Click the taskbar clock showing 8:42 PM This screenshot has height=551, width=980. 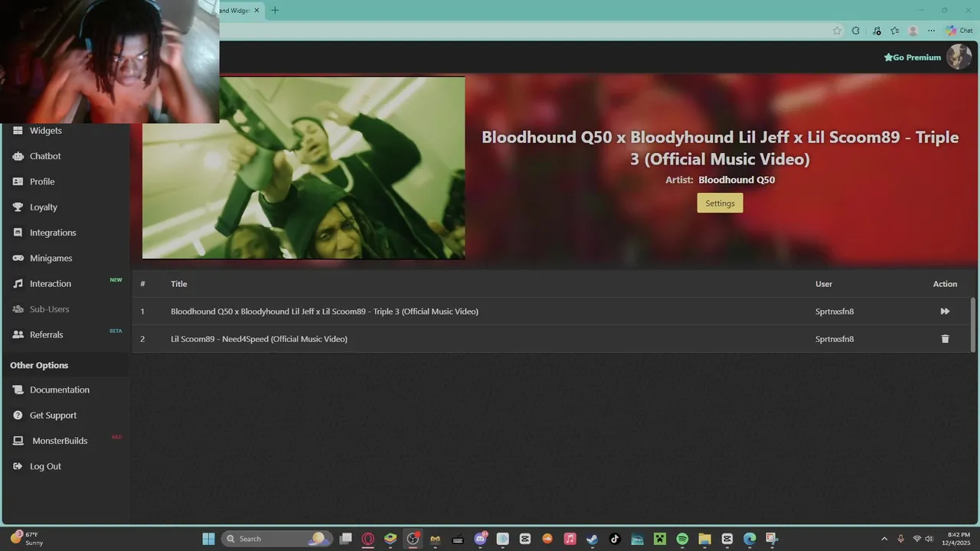[958, 539]
